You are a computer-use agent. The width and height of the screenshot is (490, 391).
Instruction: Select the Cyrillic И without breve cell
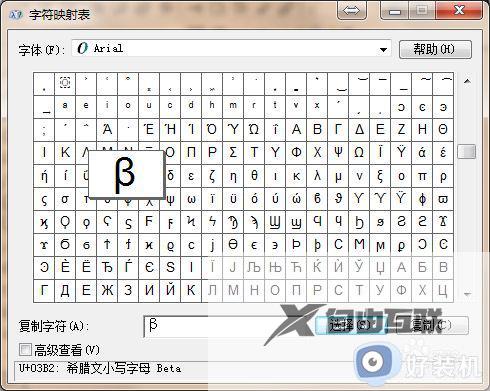click(x=149, y=291)
